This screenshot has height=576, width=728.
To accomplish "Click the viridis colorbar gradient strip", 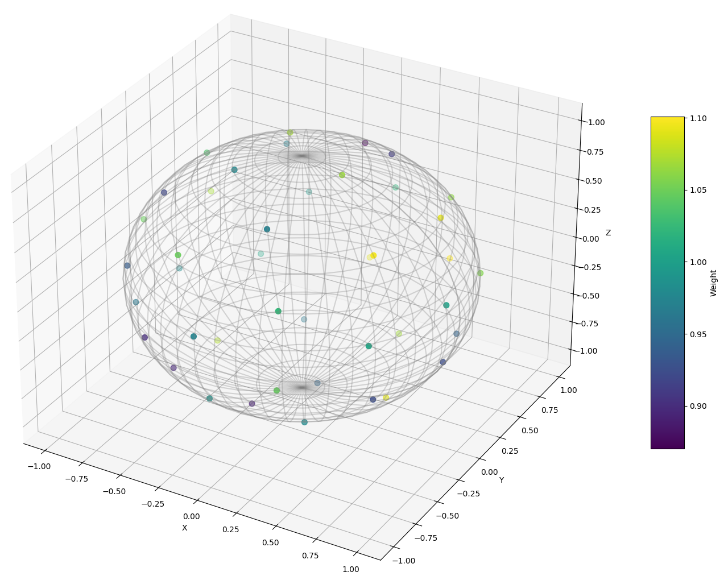I will point(668,283).
